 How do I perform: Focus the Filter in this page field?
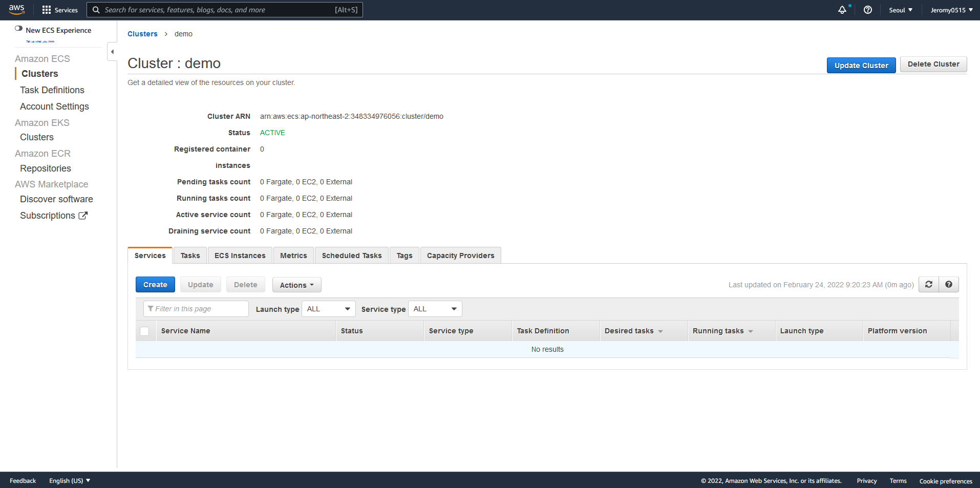click(196, 309)
